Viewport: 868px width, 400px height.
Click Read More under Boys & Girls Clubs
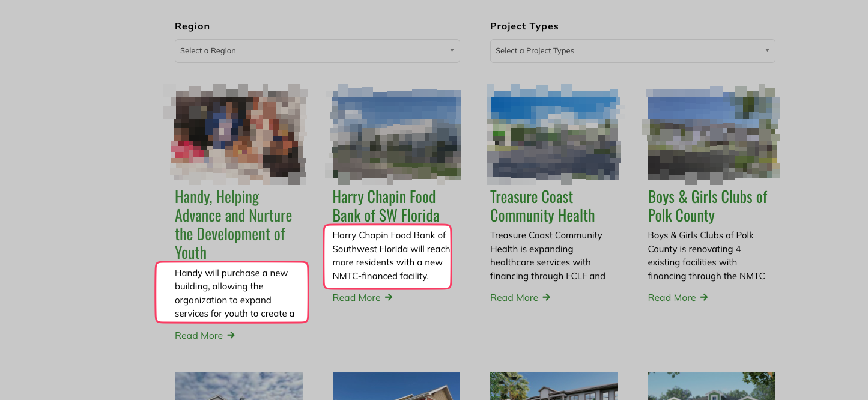pyautogui.click(x=678, y=297)
